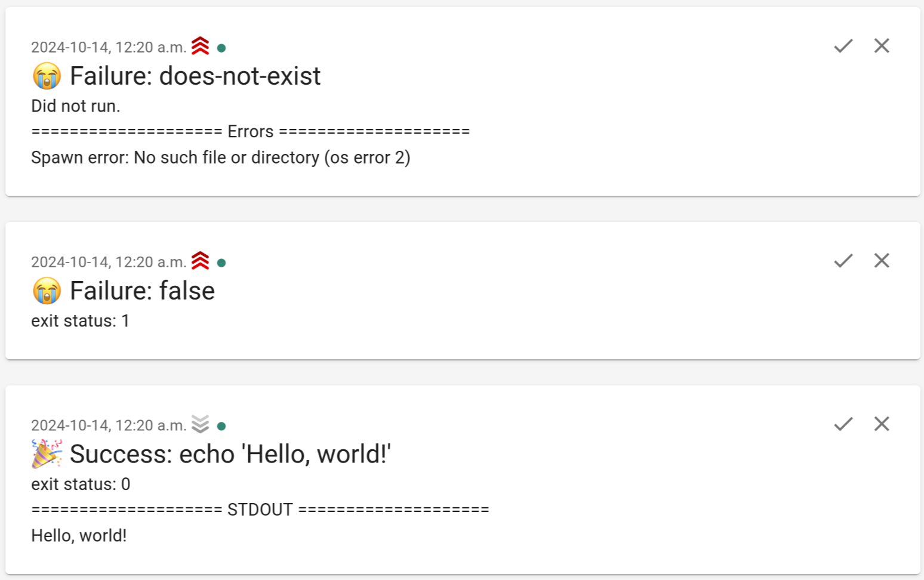
Task: Click gray min-priority icon on Success card
Action: coord(201,424)
